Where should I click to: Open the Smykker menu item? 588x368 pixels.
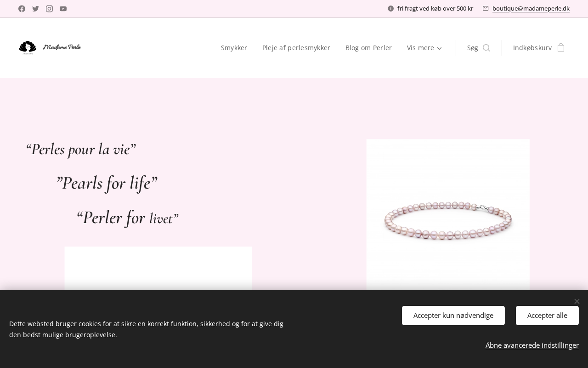pyautogui.click(x=234, y=48)
